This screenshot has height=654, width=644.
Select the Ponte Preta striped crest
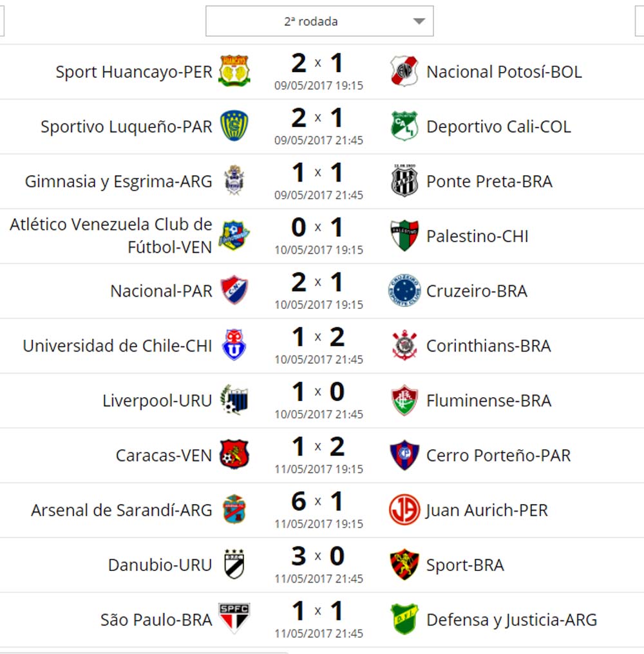coord(404,181)
